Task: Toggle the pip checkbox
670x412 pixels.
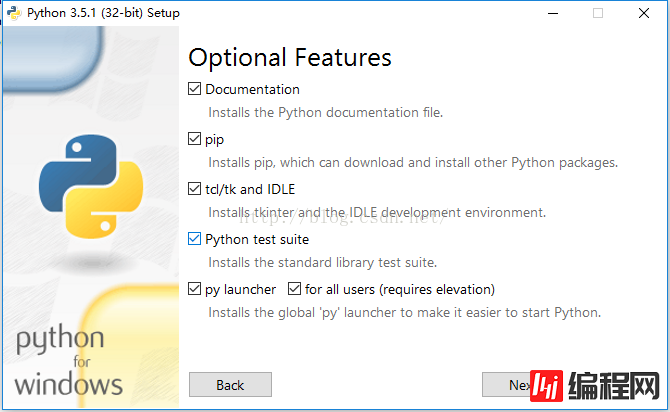Action: click(x=195, y=139)
